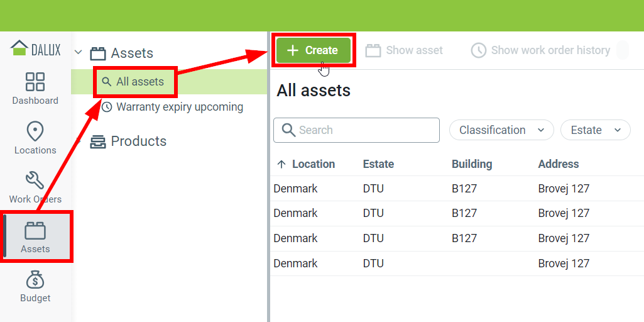Sort by Building column header

[x=471, y=164]
